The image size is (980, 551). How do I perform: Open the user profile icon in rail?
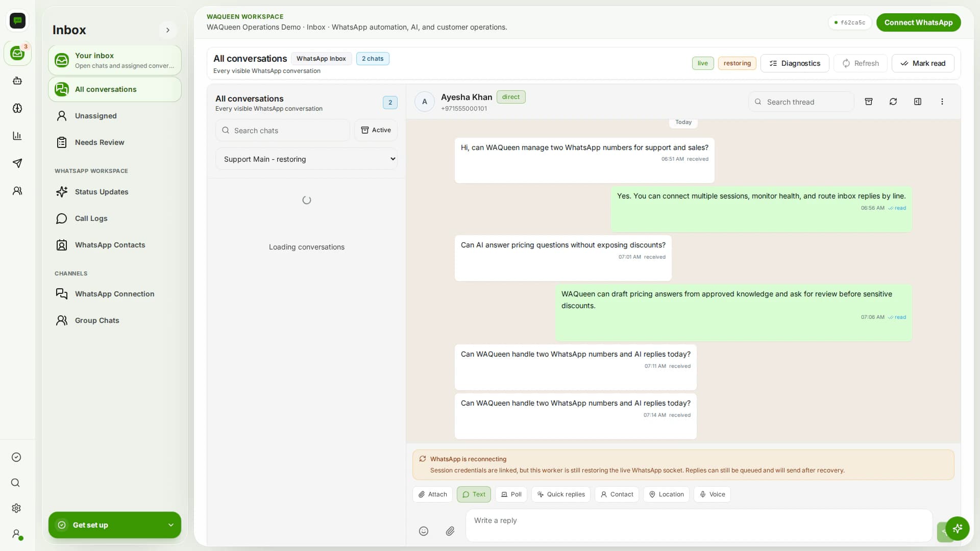[17, 534]
